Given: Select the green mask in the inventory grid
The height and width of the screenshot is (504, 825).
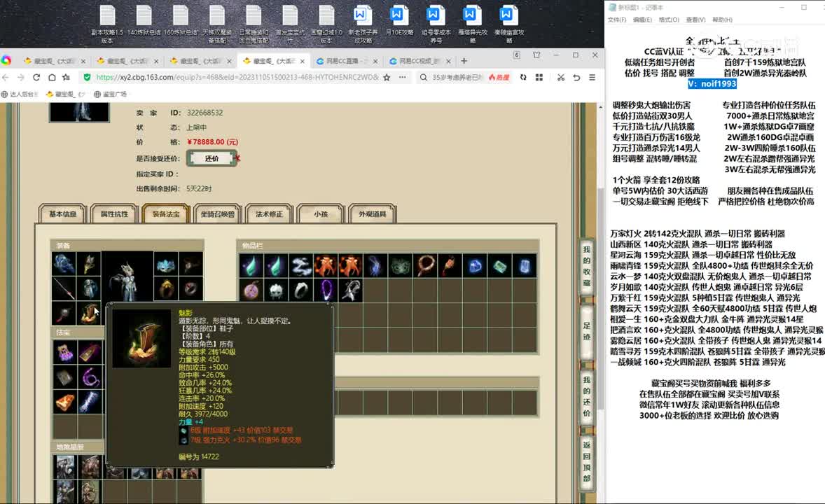Looking at the screenshot, I should (400, 266).
